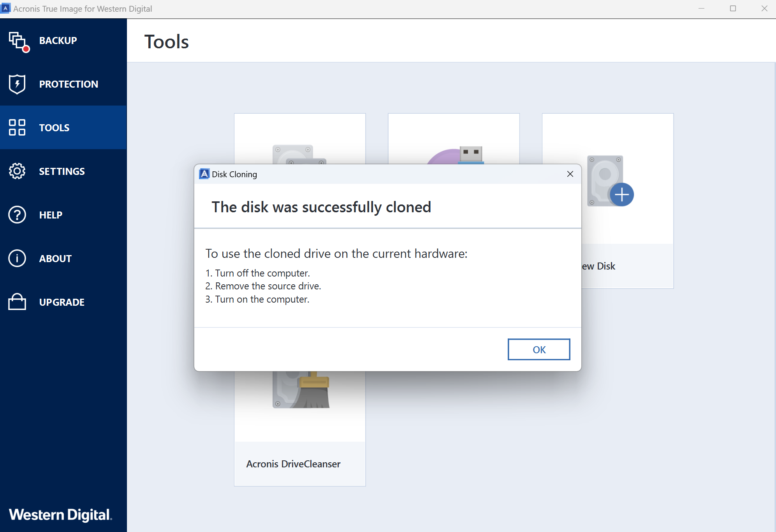Viewport: 776px width, 532px height.
Task: Click the Protection shield icon
Action: pyautogui.click(x=17, y=84)
